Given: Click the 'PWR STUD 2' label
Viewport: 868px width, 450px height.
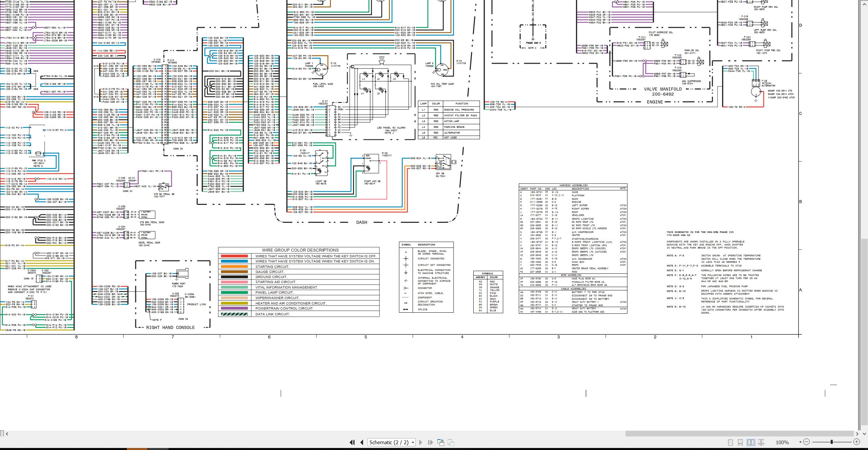Looking at the screenshot, I should click(x=39, y=161).
